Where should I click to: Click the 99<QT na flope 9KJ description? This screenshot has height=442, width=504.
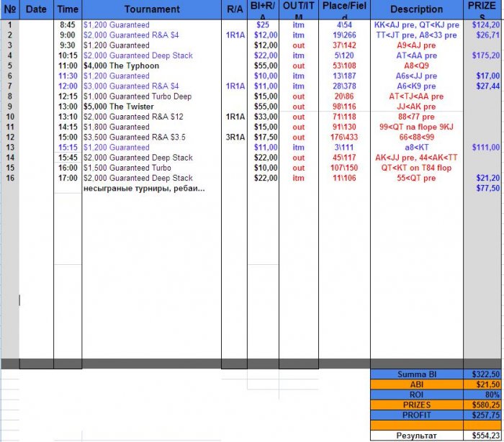coord(417,127)
